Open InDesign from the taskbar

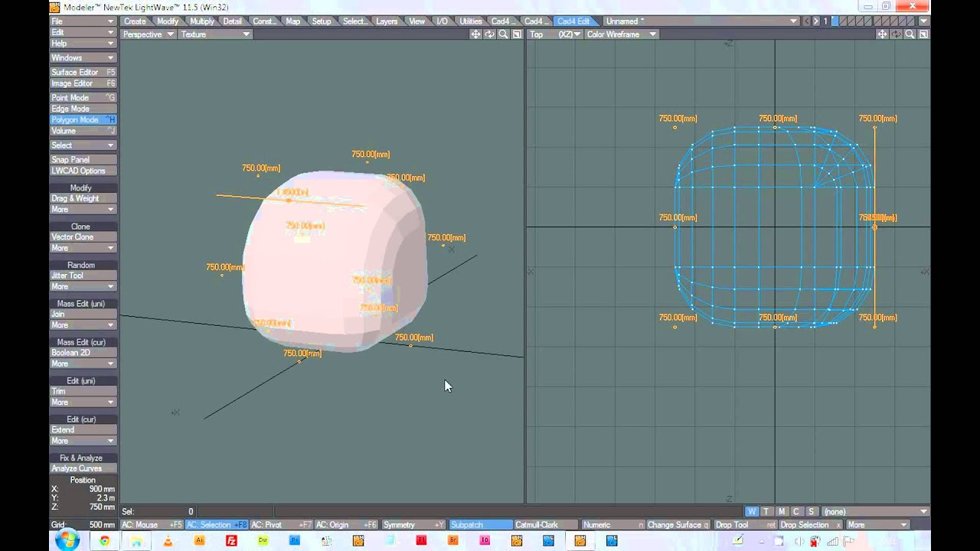[485, 541]
